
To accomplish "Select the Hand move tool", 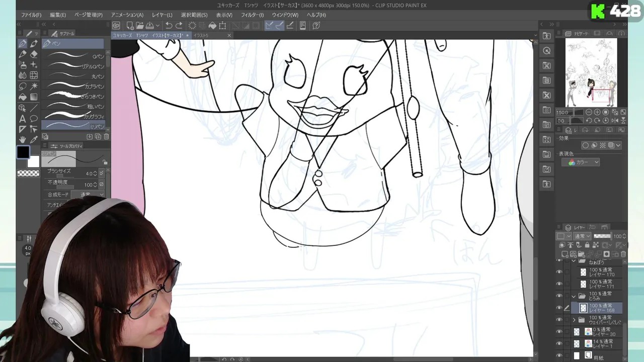I will click(23, 139).
